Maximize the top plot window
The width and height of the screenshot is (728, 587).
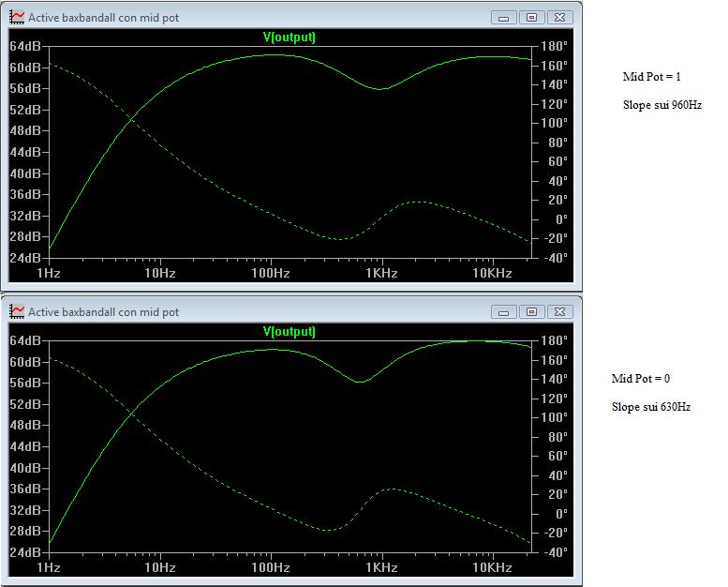click(x=531, y=17)
